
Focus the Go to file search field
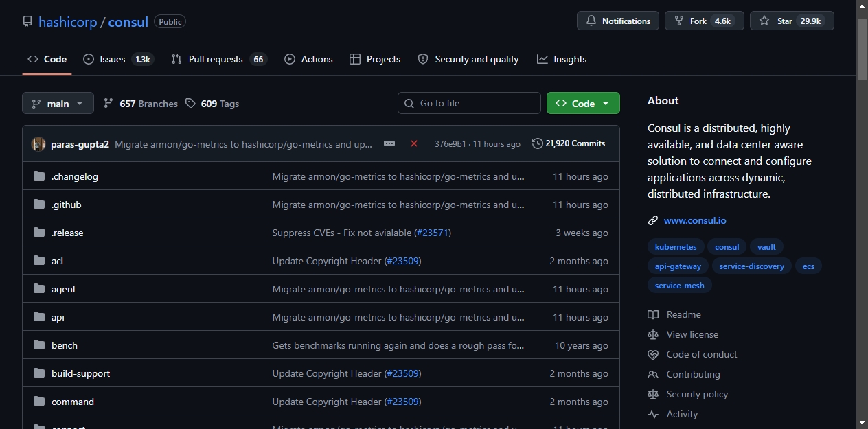[469, 103]
